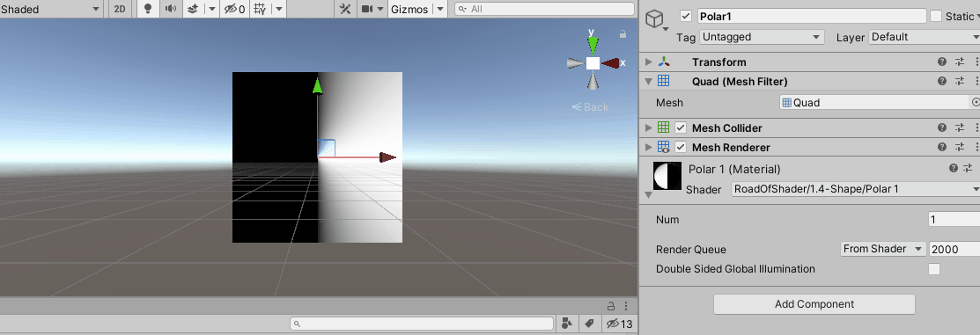Collapse the Quad (Mesh Filter) component
The image size is (980, 335).
pyautogui.click(x=648, y=81)
